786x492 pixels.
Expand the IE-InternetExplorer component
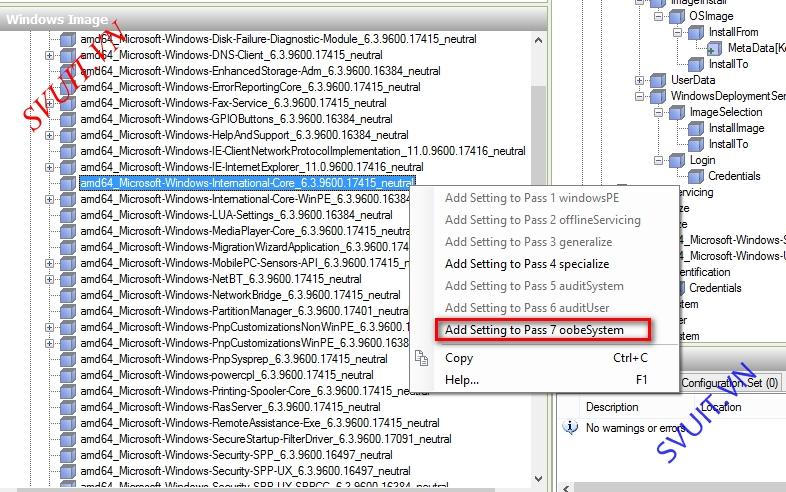(x=49, y=168)
